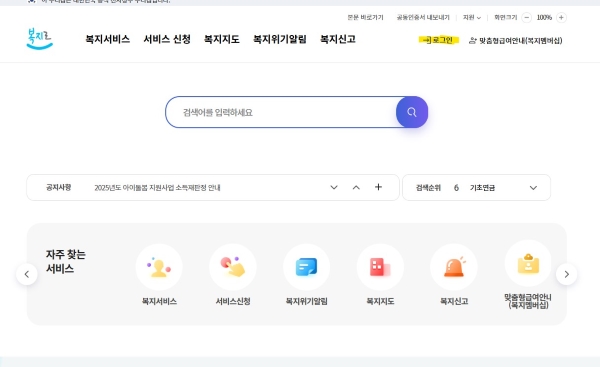Open 맞춤형급여안내(복지멤버십) in the header
Image resolution: width=600 pixels, height=367 pixels.
tap(515, 41)
